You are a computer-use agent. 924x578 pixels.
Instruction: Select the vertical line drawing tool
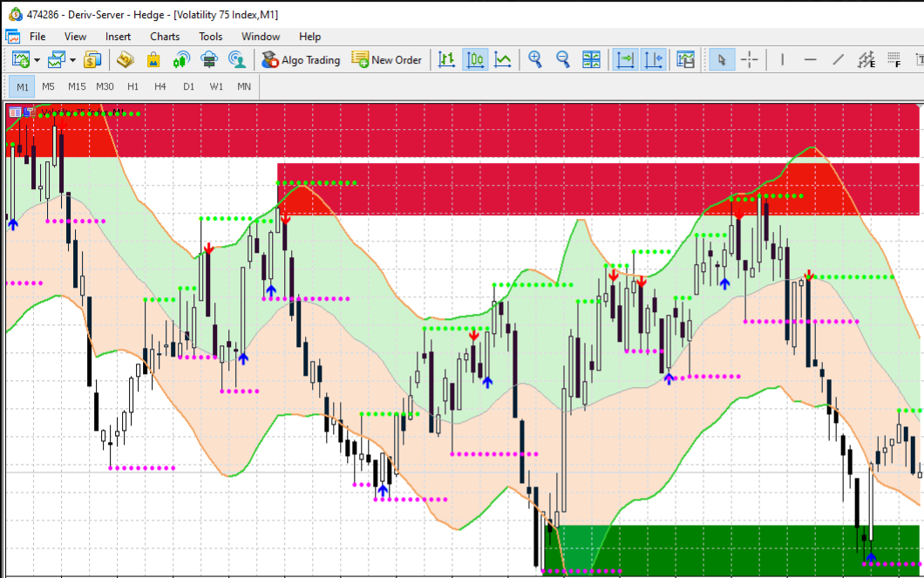pos(782,59)
